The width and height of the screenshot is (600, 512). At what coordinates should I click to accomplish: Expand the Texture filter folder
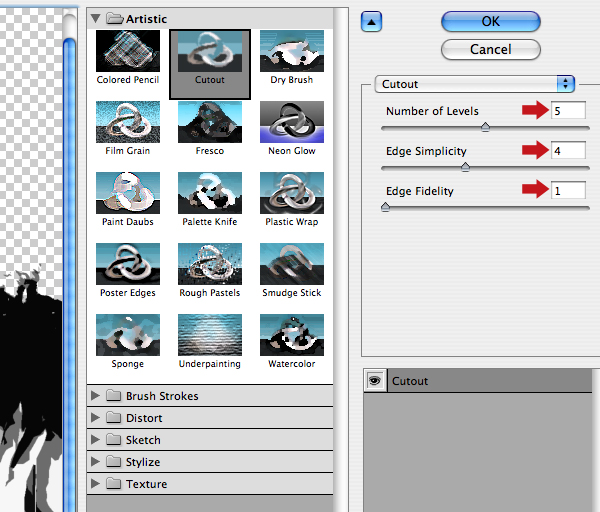pyautogui.click(x=95, y=484)
